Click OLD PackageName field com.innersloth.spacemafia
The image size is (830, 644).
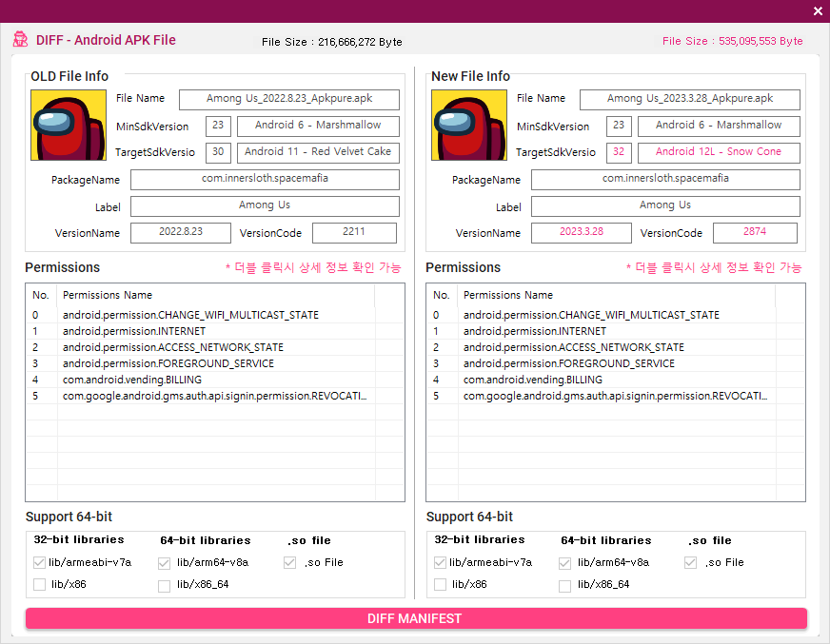click(265, 180)
